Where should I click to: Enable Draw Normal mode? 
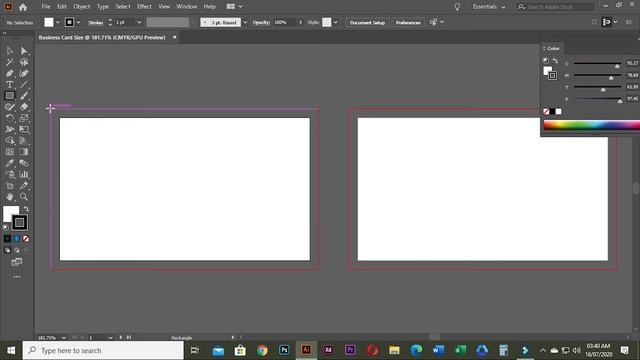point(7,250)
